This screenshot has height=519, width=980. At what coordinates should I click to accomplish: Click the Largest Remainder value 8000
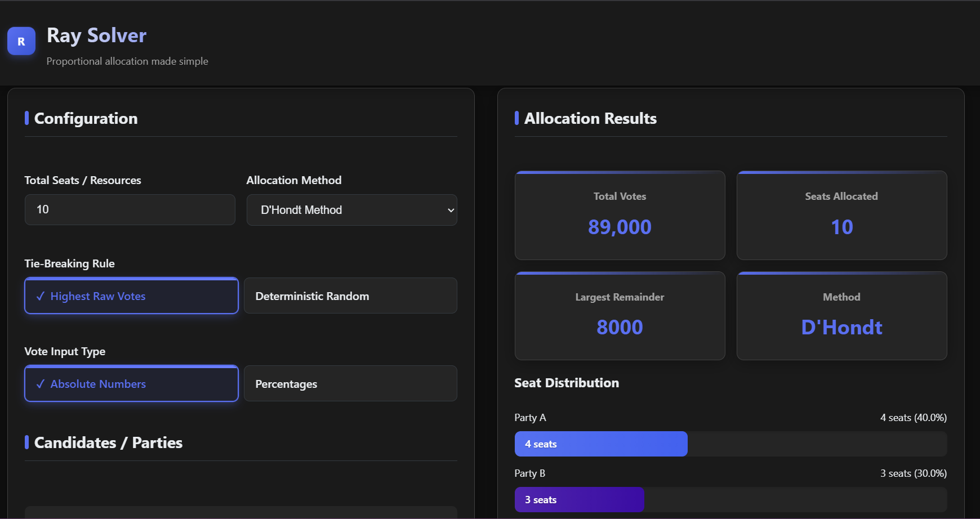[620, 326]
